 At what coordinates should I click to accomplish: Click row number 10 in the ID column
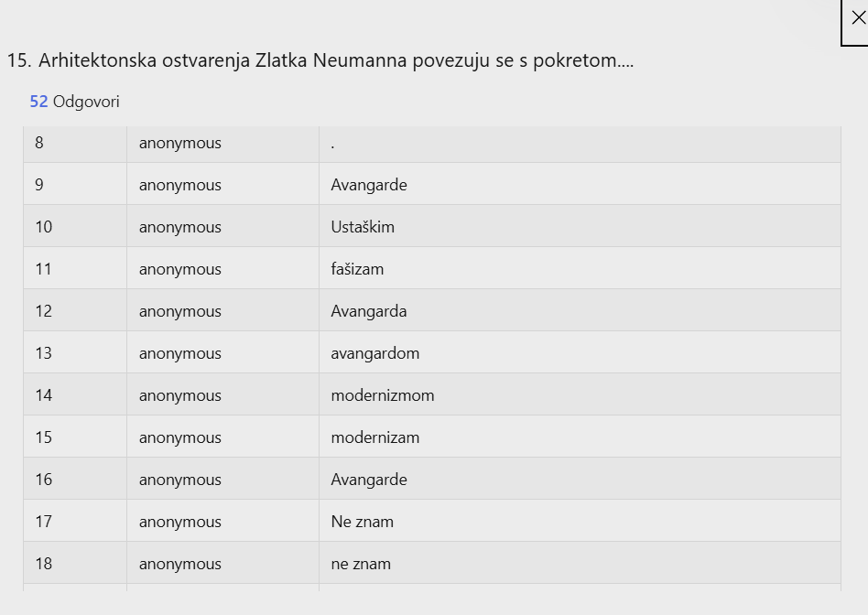pyautogui.click(x=44, y=227)
